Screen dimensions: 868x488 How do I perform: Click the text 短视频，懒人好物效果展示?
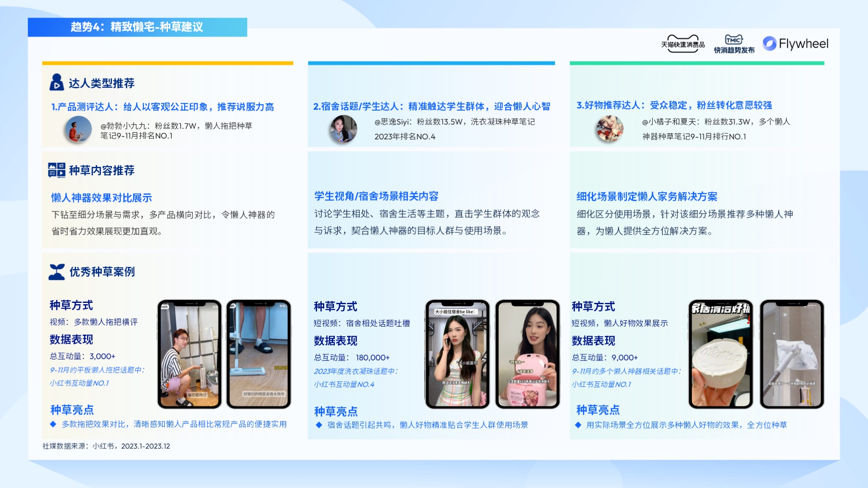tap(620, 323)
